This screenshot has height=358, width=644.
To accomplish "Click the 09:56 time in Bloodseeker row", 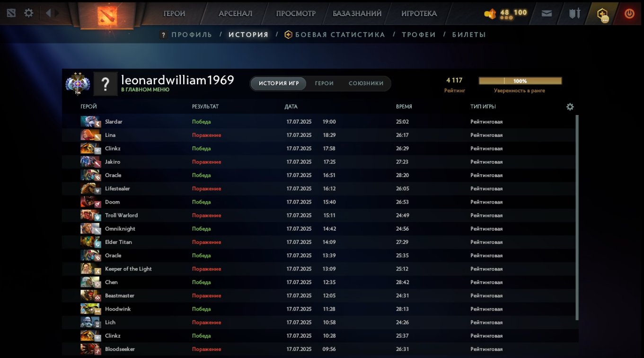I will click(x=329, y=349).
